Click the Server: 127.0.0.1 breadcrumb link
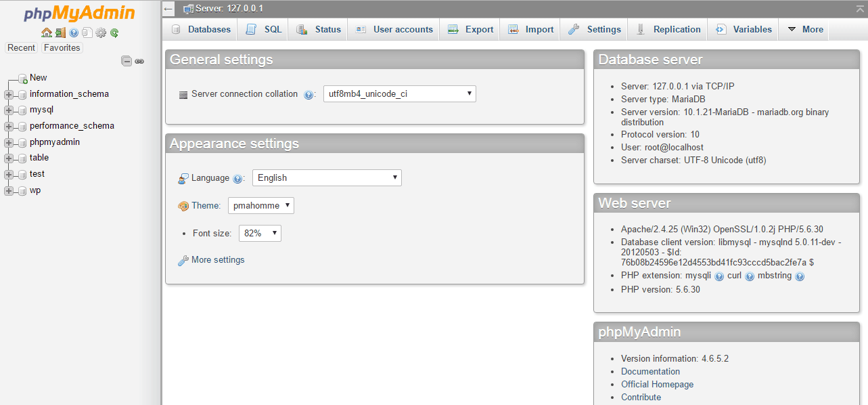The height and width of the screenshot is (405, 868). (229, 9)
